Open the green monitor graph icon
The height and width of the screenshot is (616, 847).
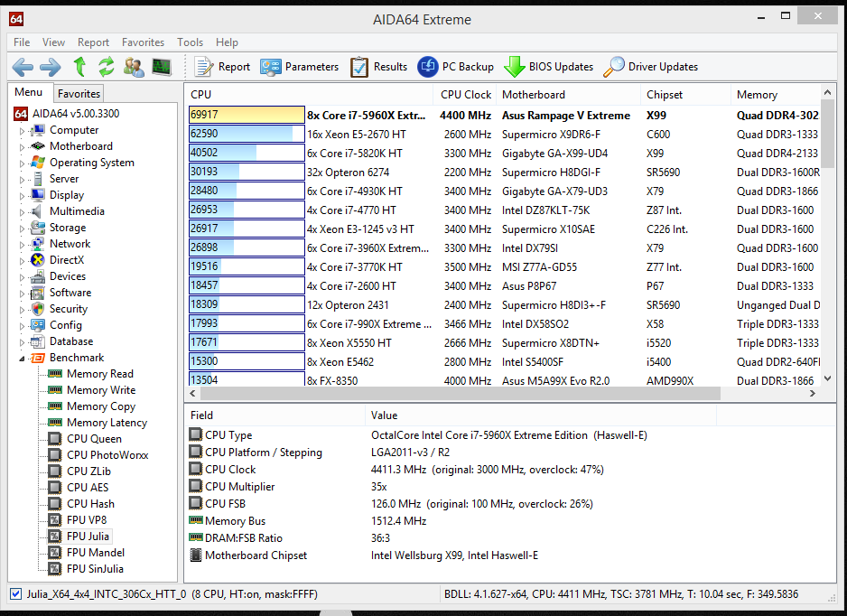(162, 67)
